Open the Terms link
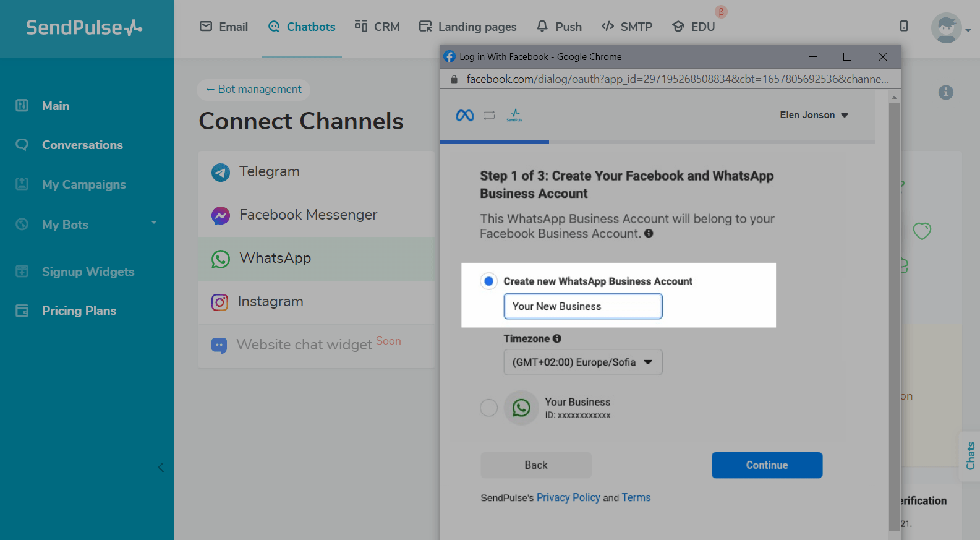The image size is (980, 540). 636,497
